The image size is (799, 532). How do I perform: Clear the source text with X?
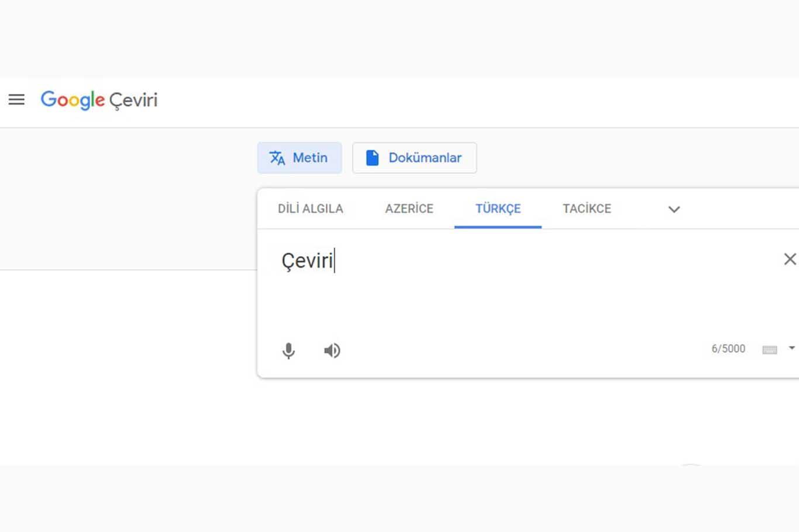790,259
